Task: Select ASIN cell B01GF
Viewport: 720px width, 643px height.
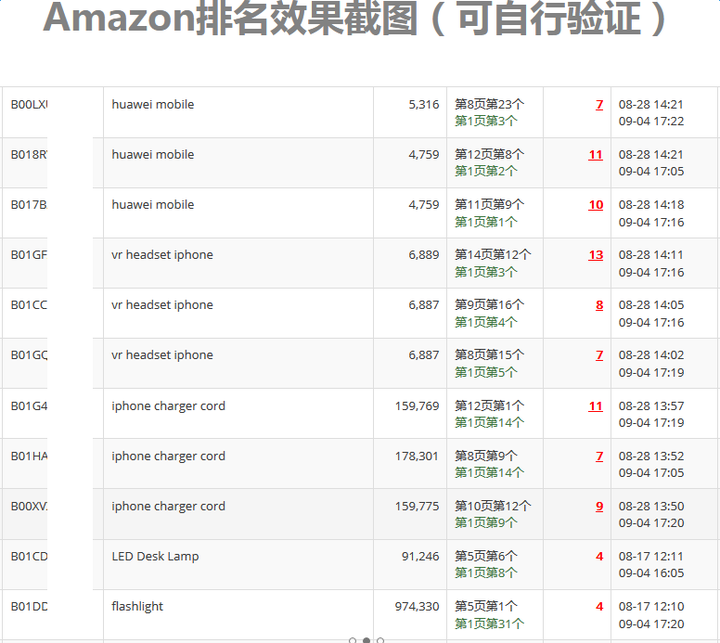Action: click(29, 255)
